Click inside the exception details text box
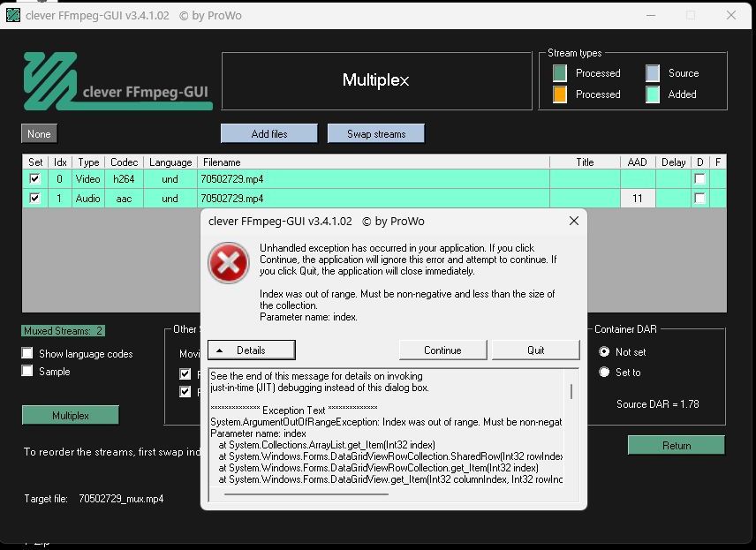 click(x=386, y=427)
